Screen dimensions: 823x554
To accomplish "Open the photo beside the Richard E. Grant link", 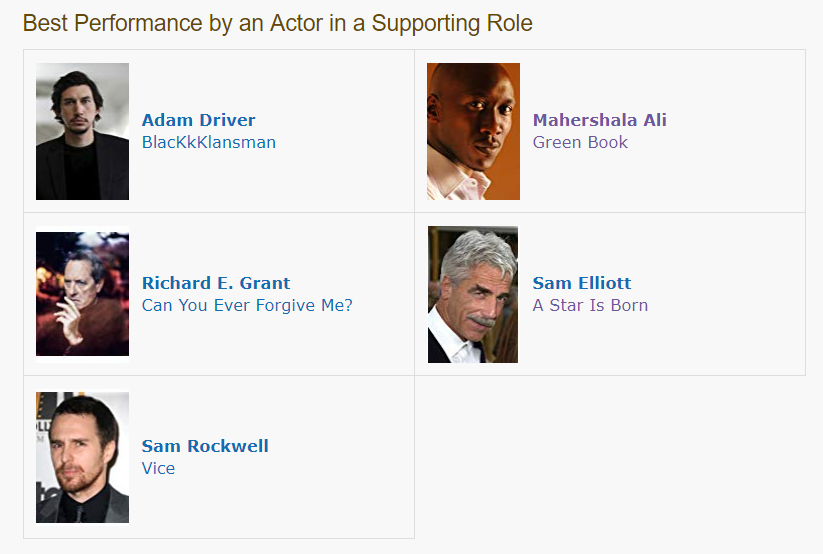I will pyautogui.click(x=82, y=294).
